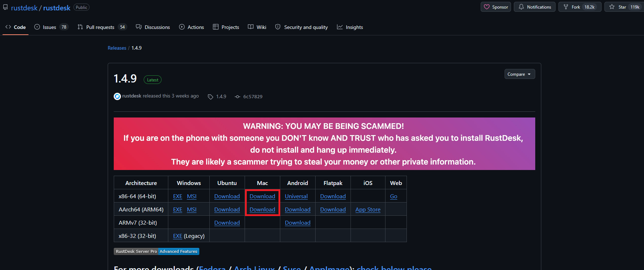Expand the Compare dropdown
Viewport: 644px width, 270px height.
click(520, 74)
